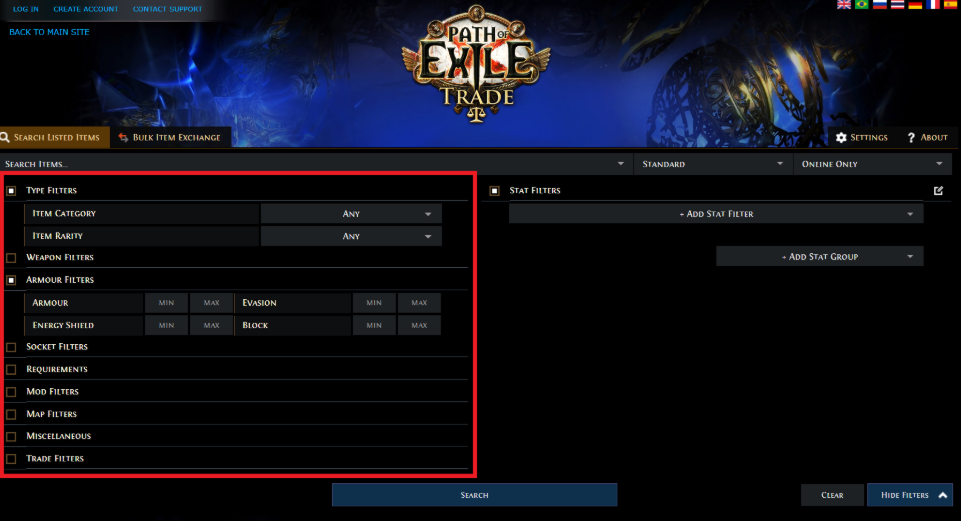
Task: Disable the Armour Filters checkbox
Action: [11, 280]
